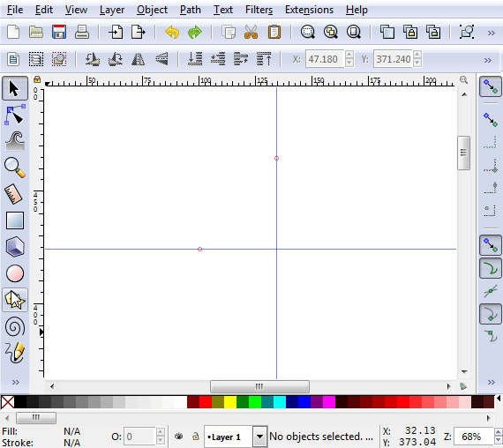Toggle current layer visibility eye
Viewport: 503px width, 448px height.
coord(178,437)
